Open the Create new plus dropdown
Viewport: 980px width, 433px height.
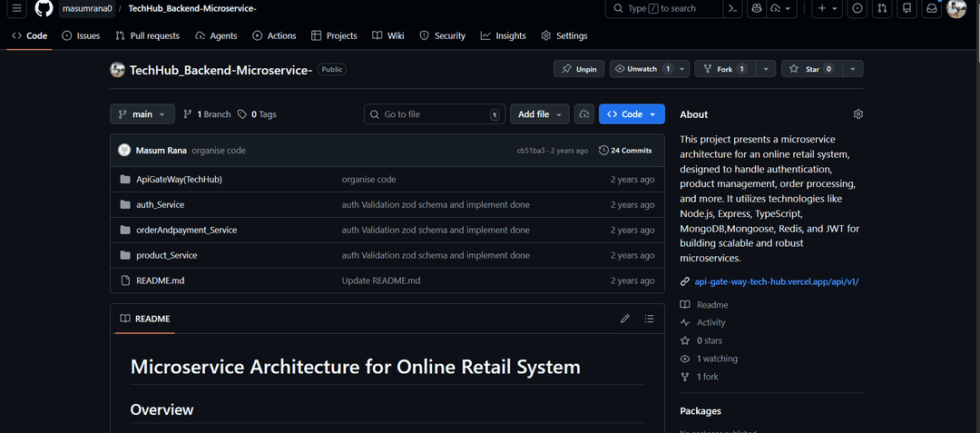point(828,9)
